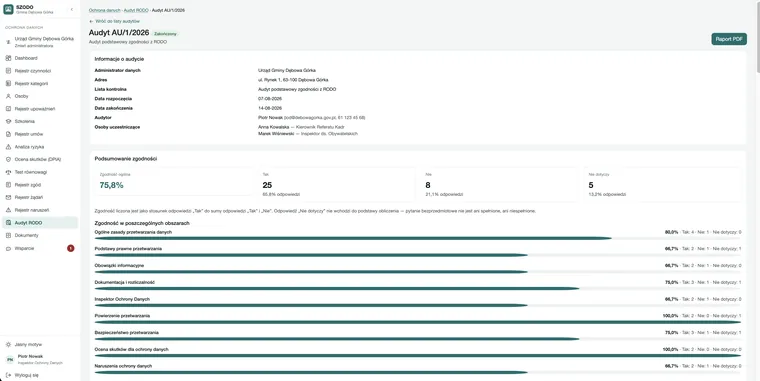The width and height of the screenshot is (760, 381).
Task: Click Marek Wiśniewski participant entry
Action: 308,133
